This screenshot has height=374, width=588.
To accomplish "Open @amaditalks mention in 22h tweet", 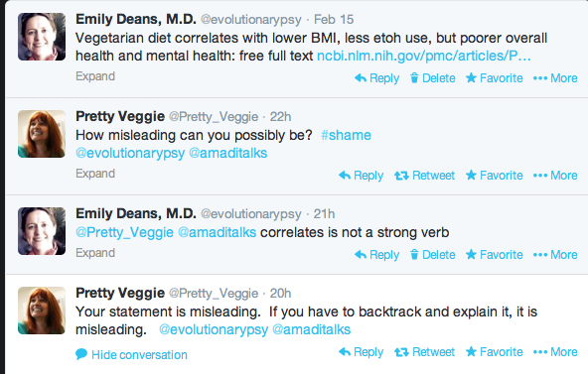I will pyautogui.click(x=228, y=153).
